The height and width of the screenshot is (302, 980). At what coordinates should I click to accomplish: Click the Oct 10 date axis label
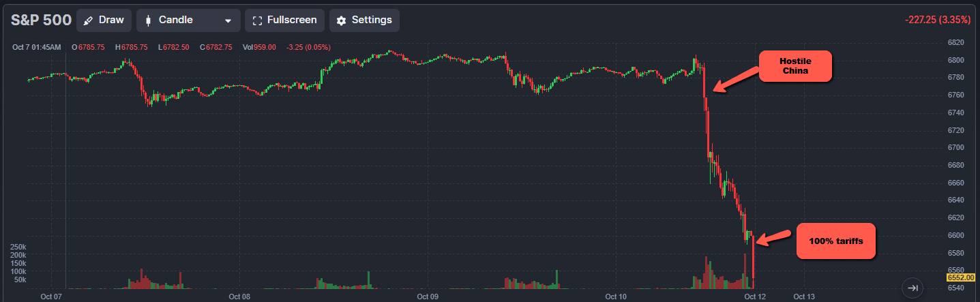coord(616,297)
